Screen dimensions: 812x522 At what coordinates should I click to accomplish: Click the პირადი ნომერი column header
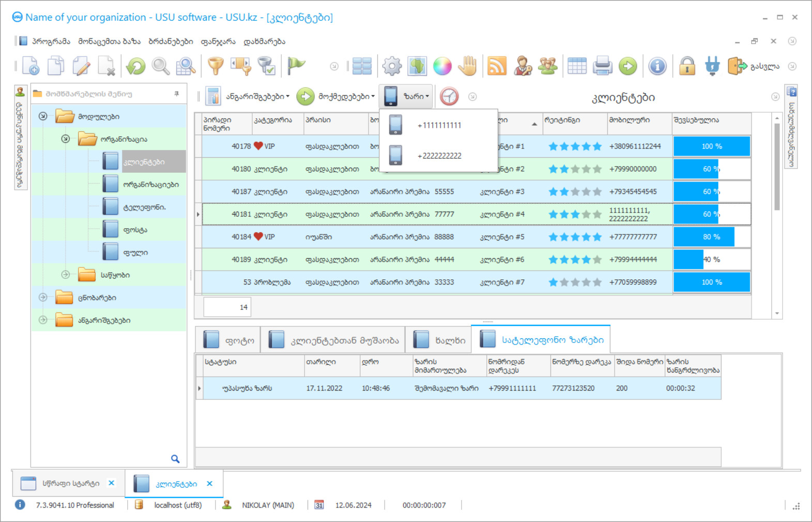tap(226, 124)
